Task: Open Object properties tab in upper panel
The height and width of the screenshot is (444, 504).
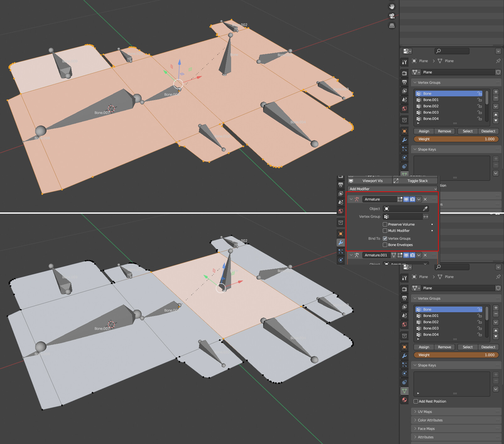Action: click(x=404, y=131)
